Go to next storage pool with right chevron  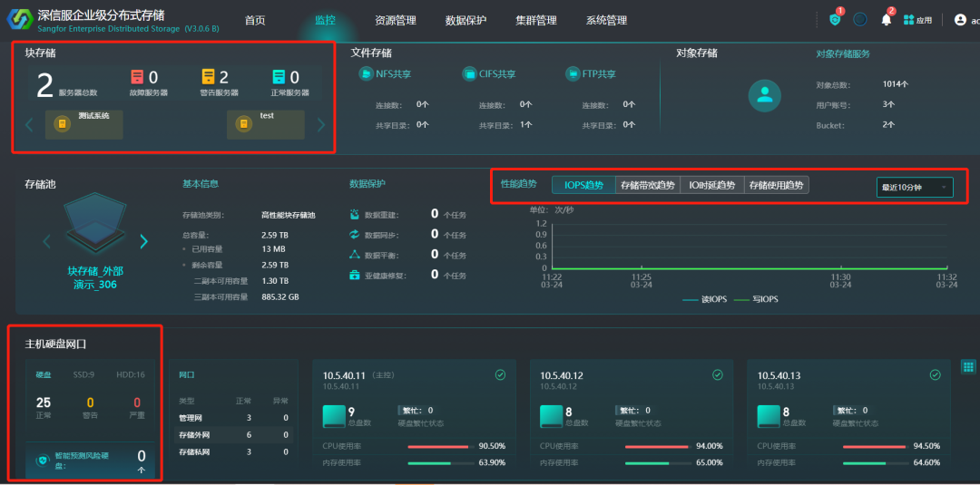(143, 241)
